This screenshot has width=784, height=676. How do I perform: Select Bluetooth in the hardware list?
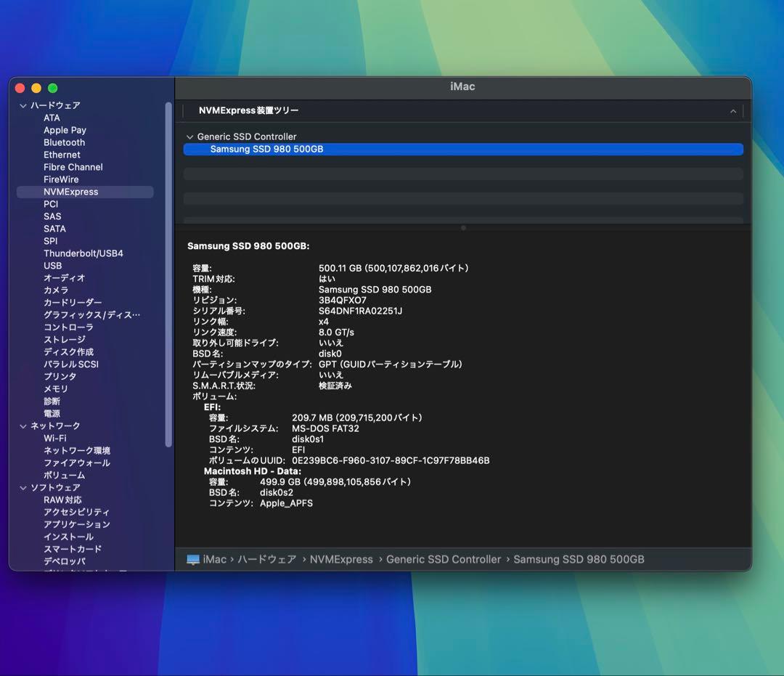pos(64,143)
